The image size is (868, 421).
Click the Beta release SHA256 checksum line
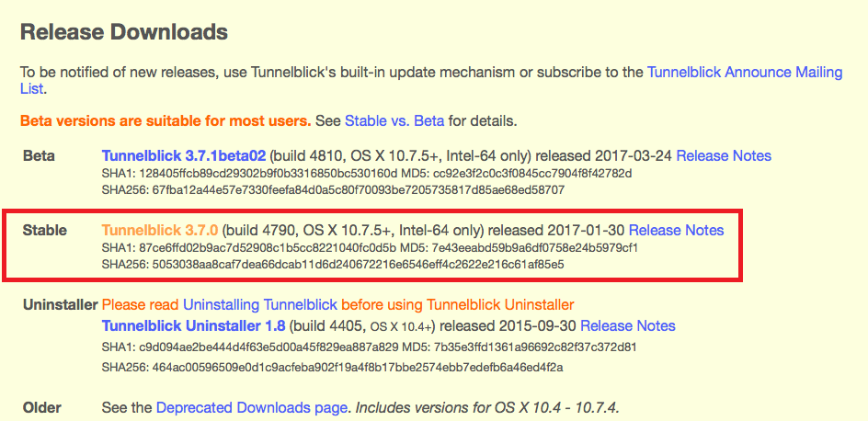point(333,190)
